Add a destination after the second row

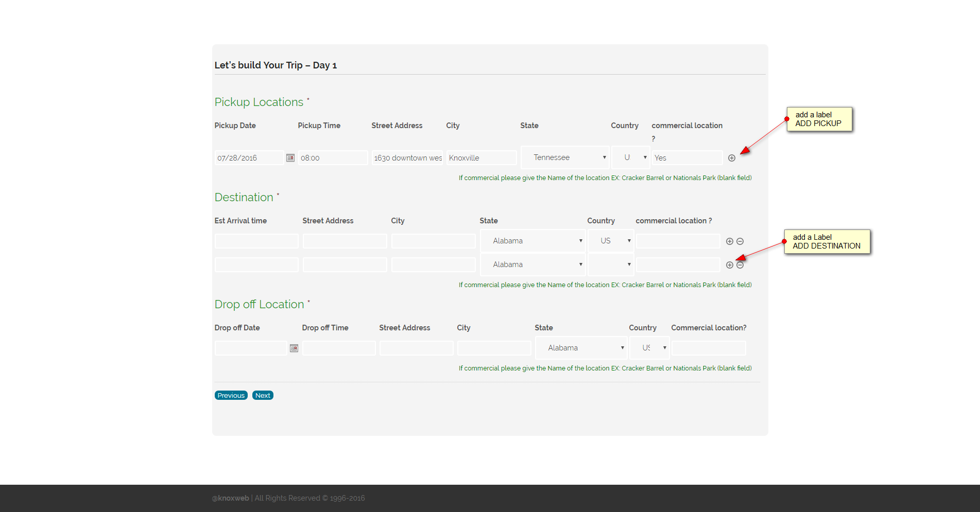pos(730,265)
